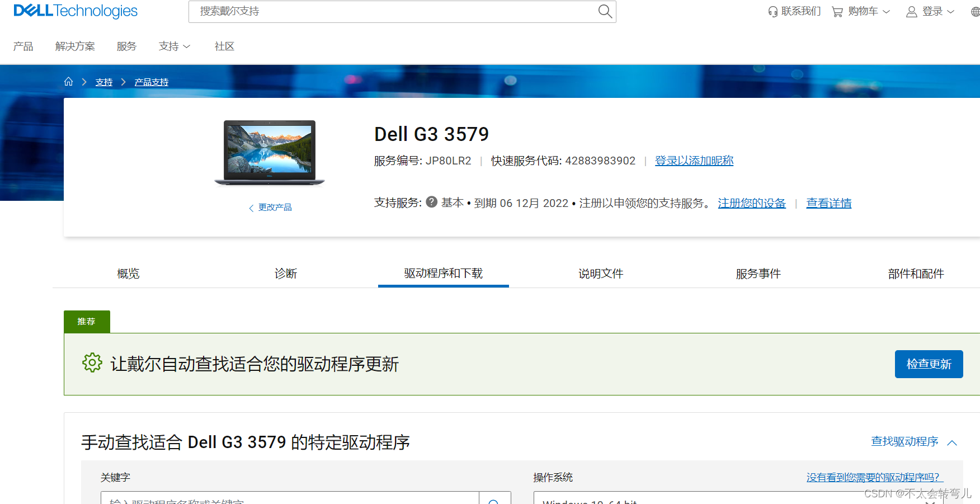Open 解决方案 in the main navigation

click(x=75, y=46)
